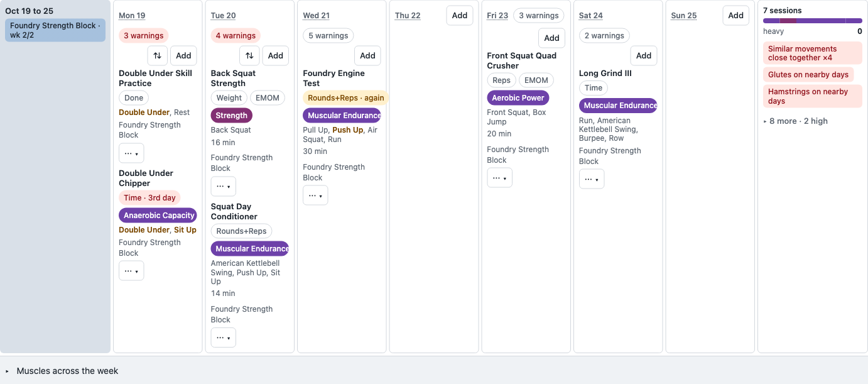Show the 4 warnings on Tue 20
868x384 pixels.
click(x=236, y=36)
